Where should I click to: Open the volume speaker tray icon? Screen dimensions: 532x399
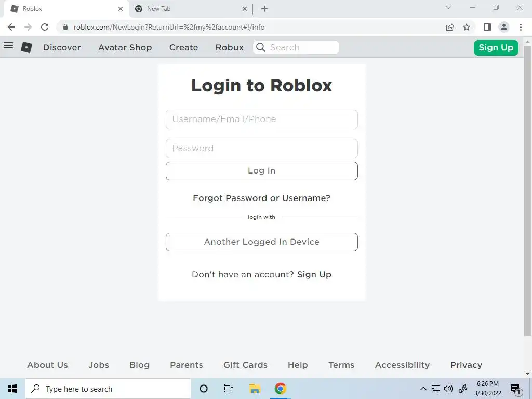(448, 389)
